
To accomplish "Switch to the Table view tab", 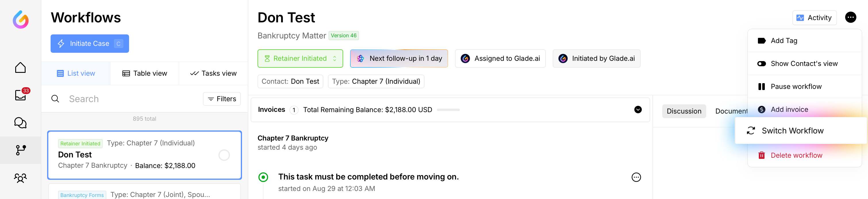I will [x=145, y=73].
